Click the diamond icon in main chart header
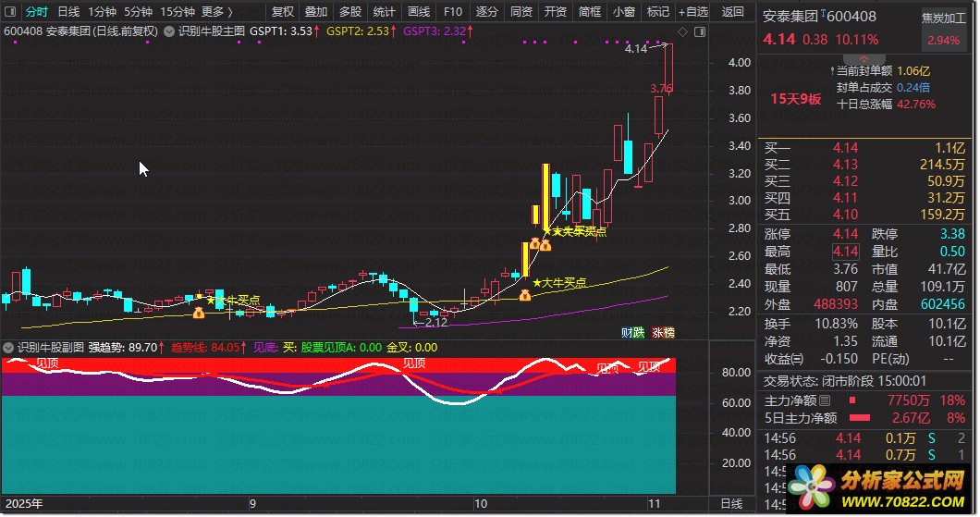980x517 pixels. click(682, 31)
